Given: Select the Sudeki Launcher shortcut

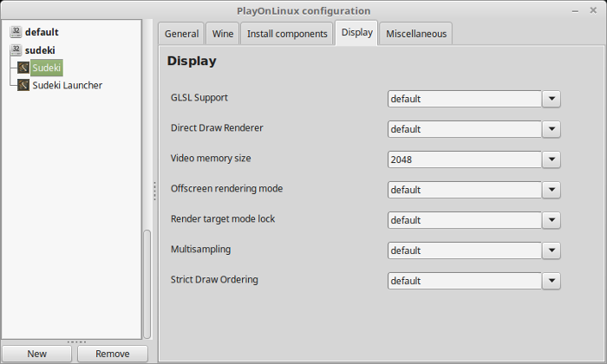Looking at the screenshot, I should click(x=68, y=86).
